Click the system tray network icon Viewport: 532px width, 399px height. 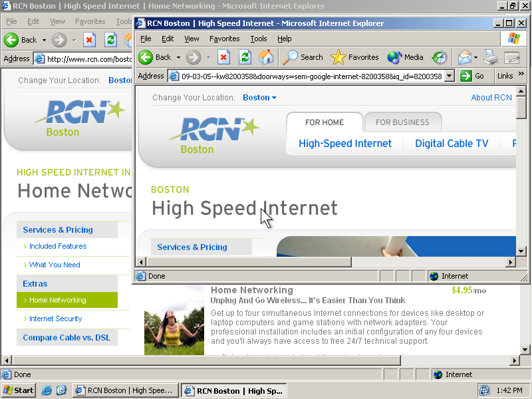click(x=485, y=390)
